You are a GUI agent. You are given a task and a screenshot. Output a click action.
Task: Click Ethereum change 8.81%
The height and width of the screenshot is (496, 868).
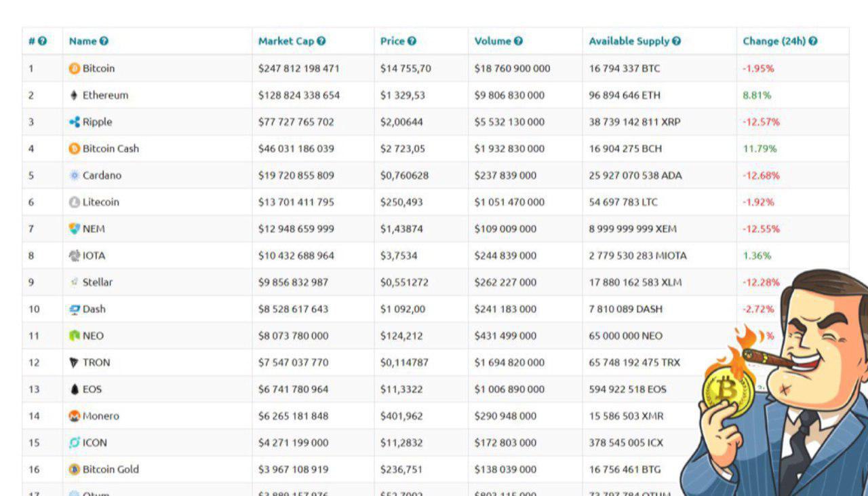click(757, 95)
